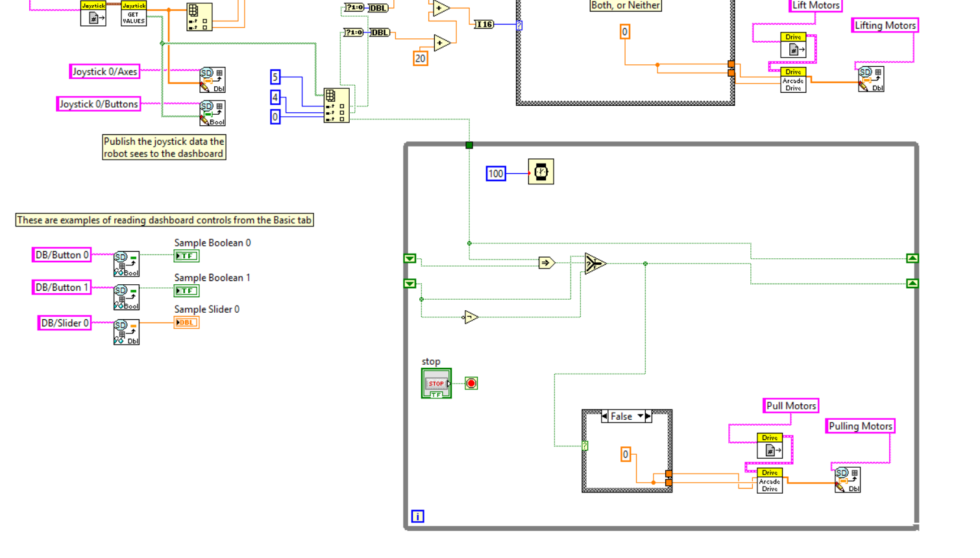
Task: Click the Index Array node with constants 5, 4, 0
Action: pos(337,105)
